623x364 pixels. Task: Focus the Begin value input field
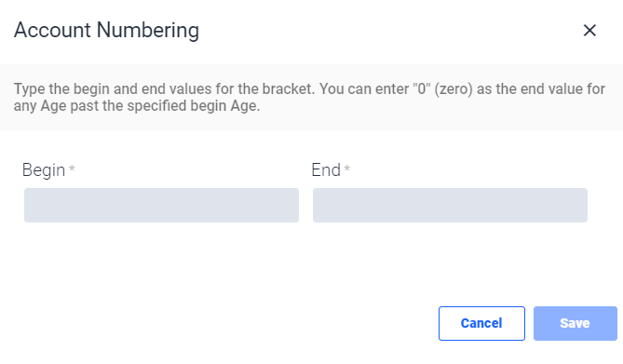coord(161,205)
